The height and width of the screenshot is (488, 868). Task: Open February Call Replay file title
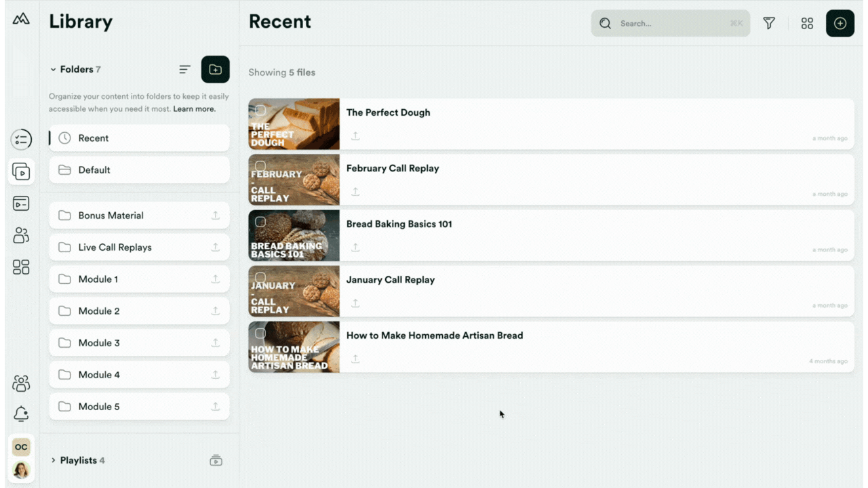[393, 168]
